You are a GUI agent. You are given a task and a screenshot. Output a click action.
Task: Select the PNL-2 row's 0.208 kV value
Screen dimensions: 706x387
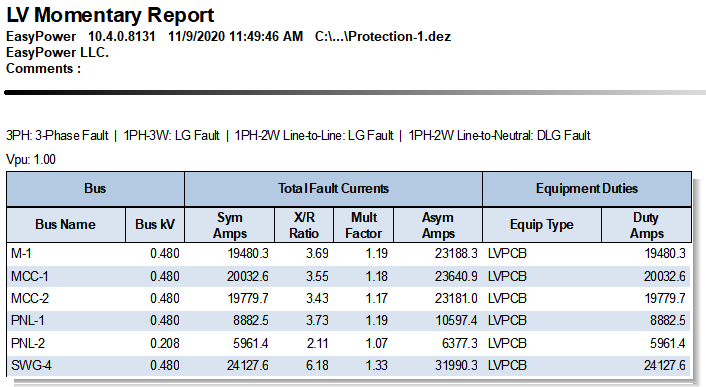pyautogui.click(x=165, y=343)
